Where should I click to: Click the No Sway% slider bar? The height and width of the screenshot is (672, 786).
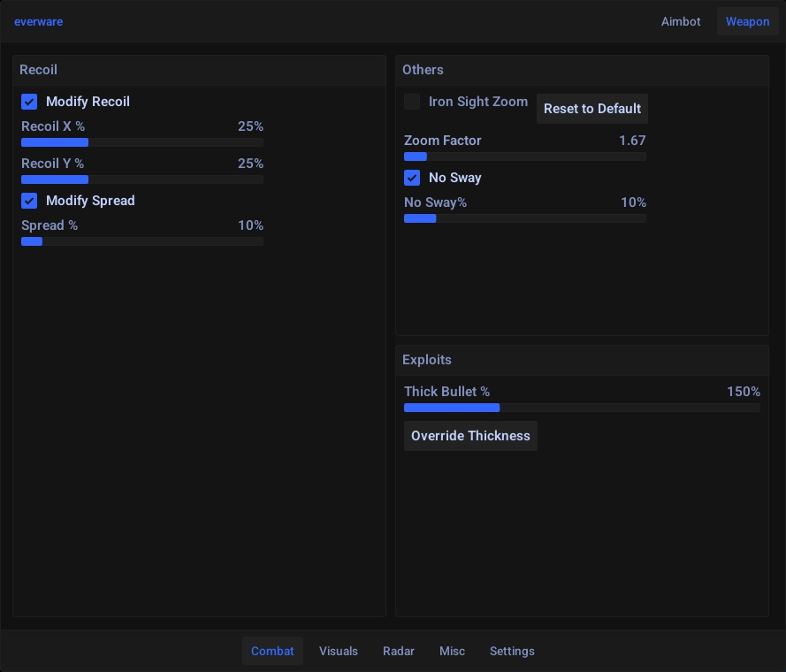pyautogui.click(x=524, y=218)
